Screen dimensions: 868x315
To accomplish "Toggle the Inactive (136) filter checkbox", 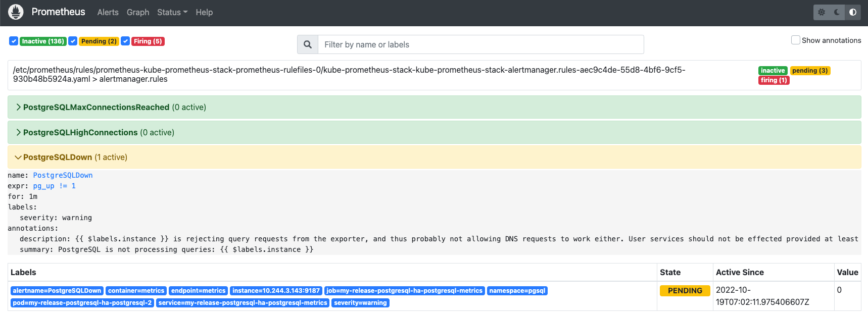I will coord(14,41).
